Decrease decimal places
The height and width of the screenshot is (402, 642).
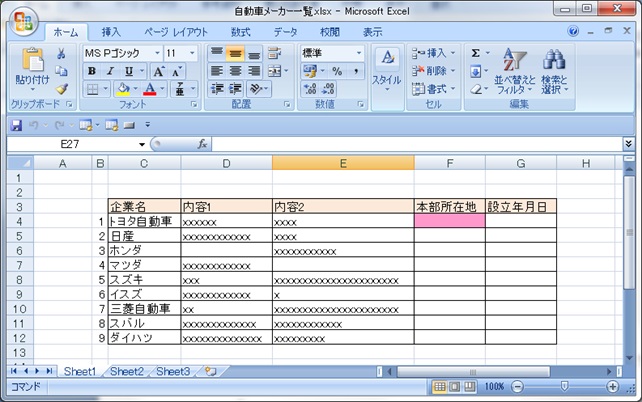[328, 89]
